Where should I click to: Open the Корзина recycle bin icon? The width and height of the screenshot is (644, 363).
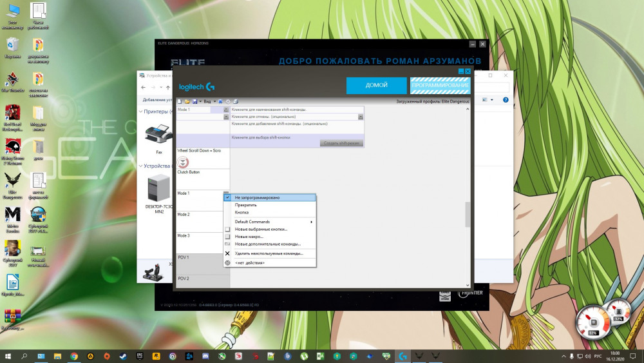[13, 48]
